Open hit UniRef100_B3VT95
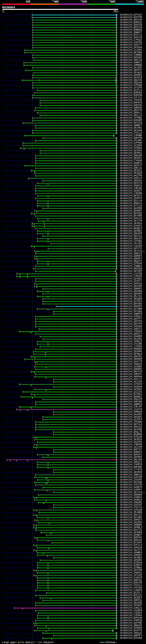 (x=131, y=17)
